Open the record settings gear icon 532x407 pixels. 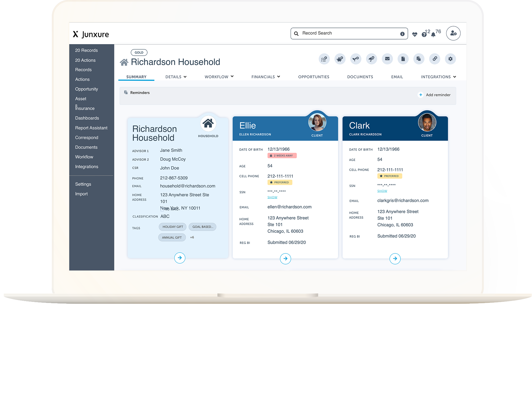[x=450, y=59]
